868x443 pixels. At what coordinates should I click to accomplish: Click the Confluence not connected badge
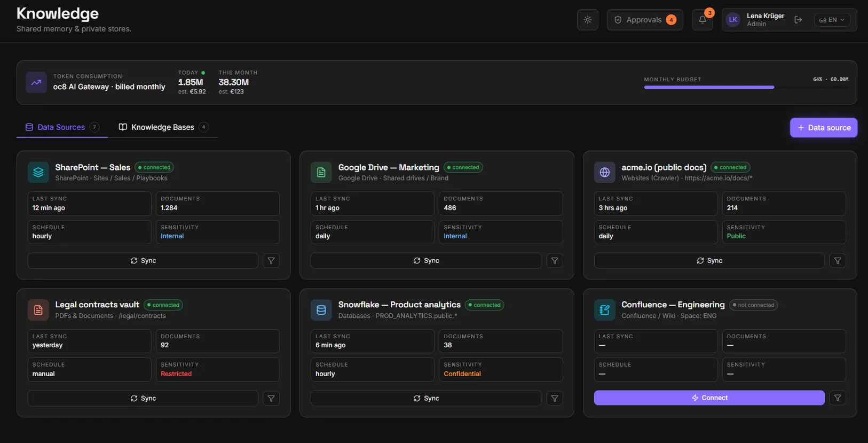[754, 305]
